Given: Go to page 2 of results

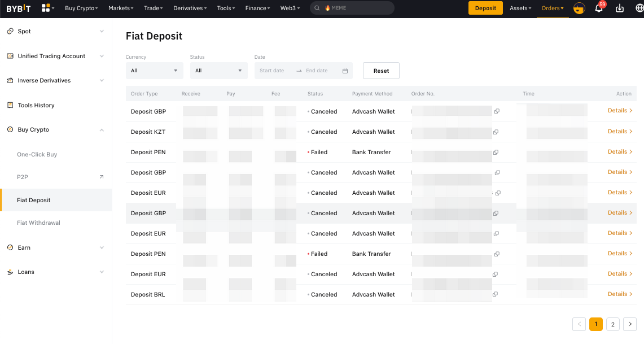Looking at the screenshot, I should (612, 324).
